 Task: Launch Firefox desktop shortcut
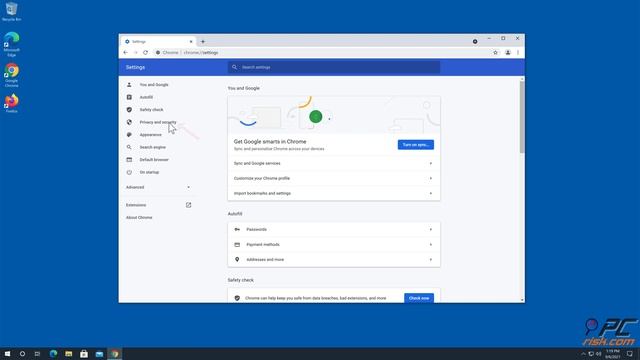(x=11, y=103)
